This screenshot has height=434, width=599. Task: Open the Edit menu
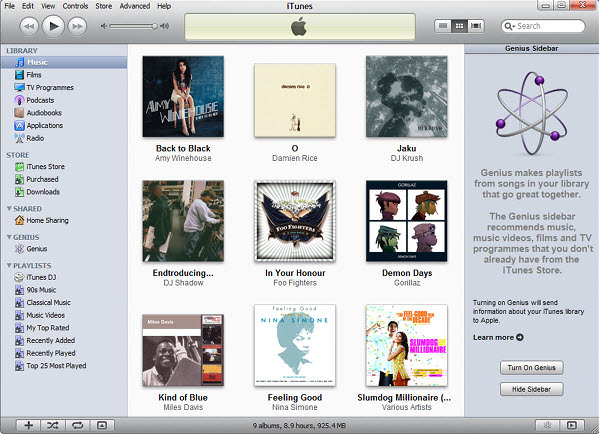(28, 6)
